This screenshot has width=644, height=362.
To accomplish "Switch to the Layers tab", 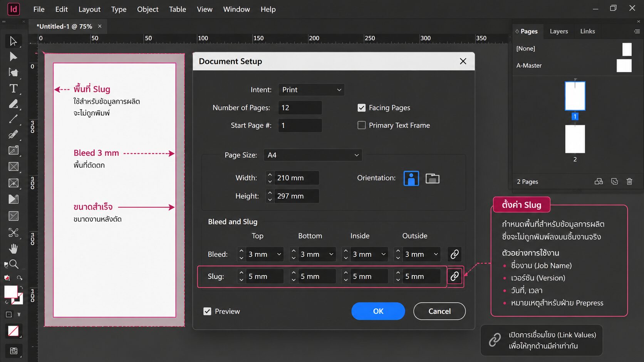I will (558, 31).
